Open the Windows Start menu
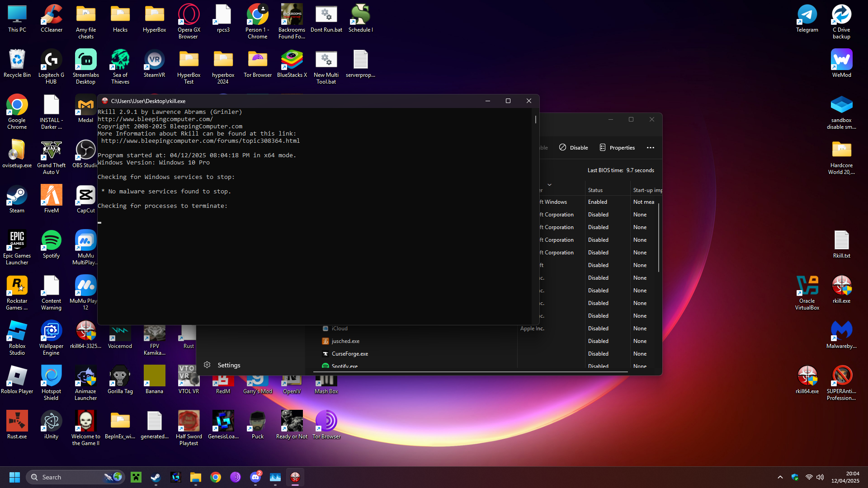 pos(14,477)
